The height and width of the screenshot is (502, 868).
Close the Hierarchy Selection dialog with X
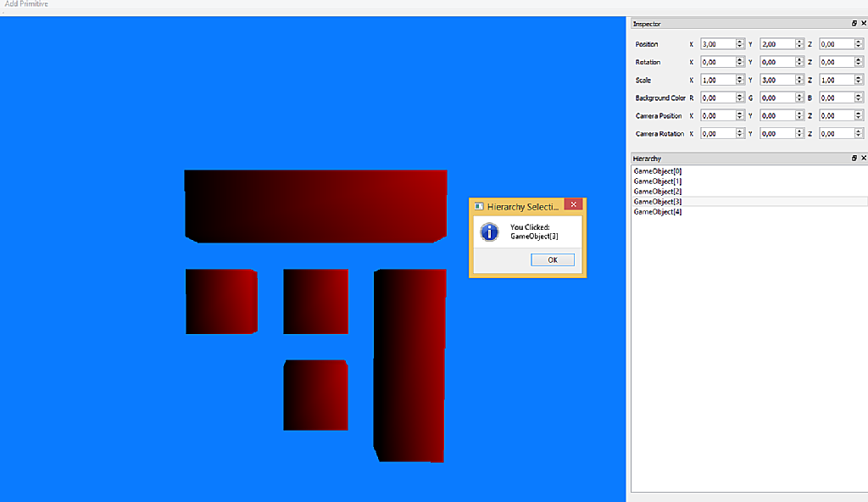(x=574, y=204)
